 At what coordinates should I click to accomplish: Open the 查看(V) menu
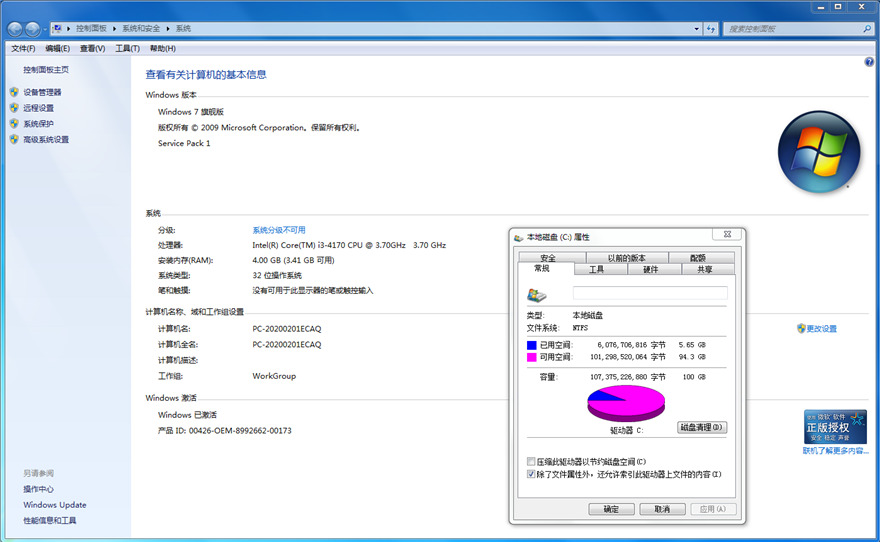click(x=93, y=49)
